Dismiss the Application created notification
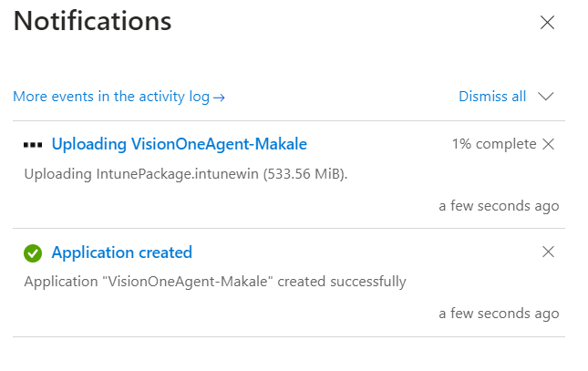Image resolution: width=588 pixels, height=371 pixels. pyautogui.click(x=548, y=252)
